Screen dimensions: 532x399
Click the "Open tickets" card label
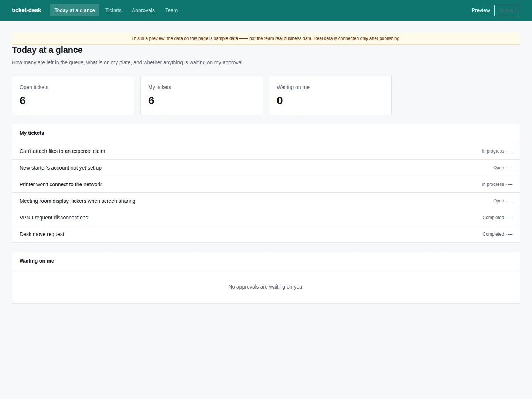(34, 87)
